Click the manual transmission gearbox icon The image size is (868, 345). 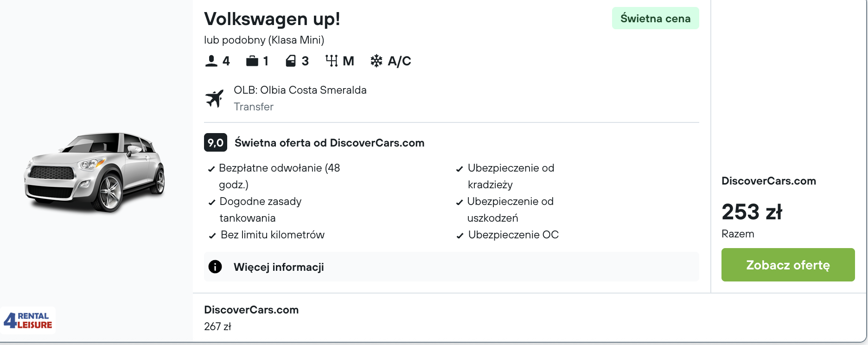[x=332, y=61]
